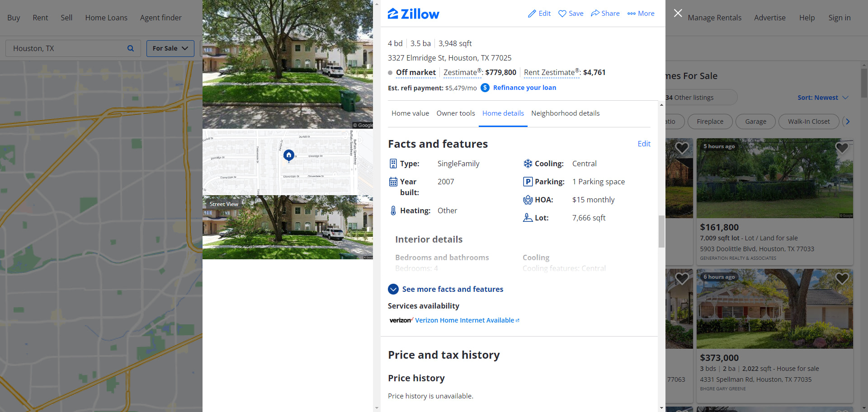Screen dimensions: 868x412
Task: Click the Year built calendar icon
Action: click(x=393, y=182)
